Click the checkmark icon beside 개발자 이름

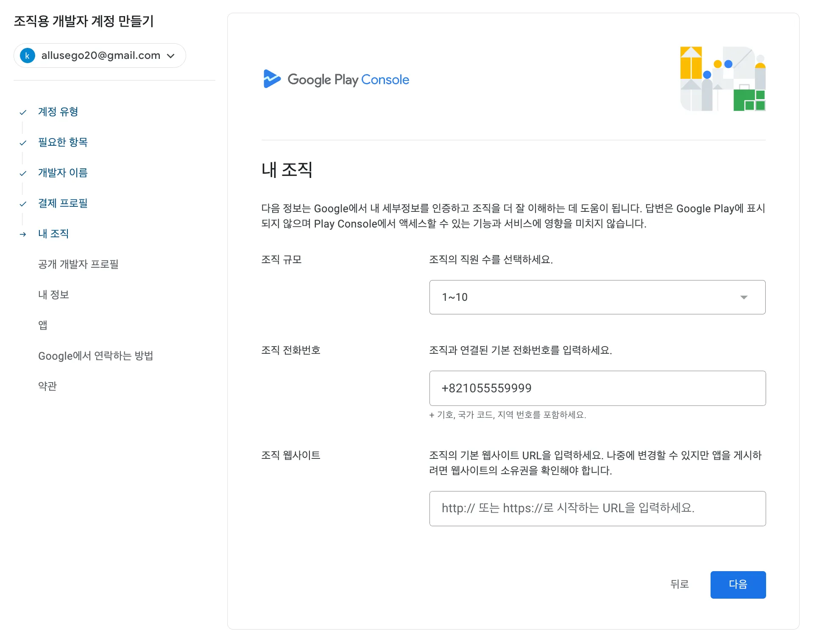[x=23, y=173]
